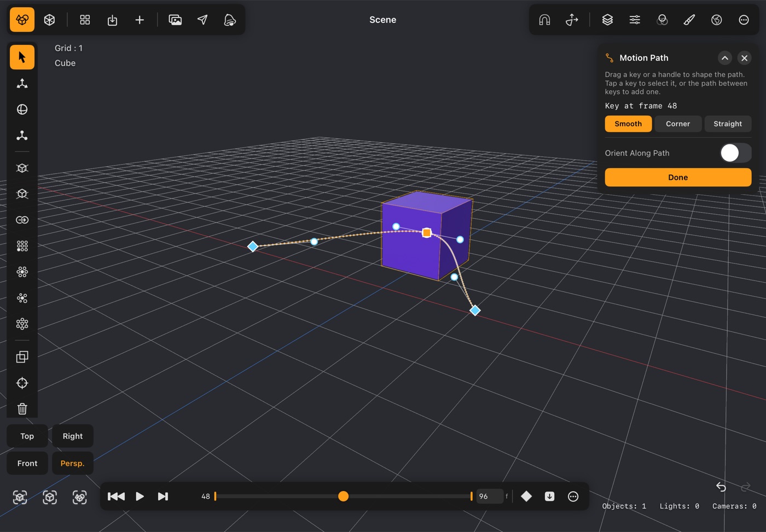Select the left blue diamond path key
The width and height of the screenshot is (766, 532).
(253, 247)
